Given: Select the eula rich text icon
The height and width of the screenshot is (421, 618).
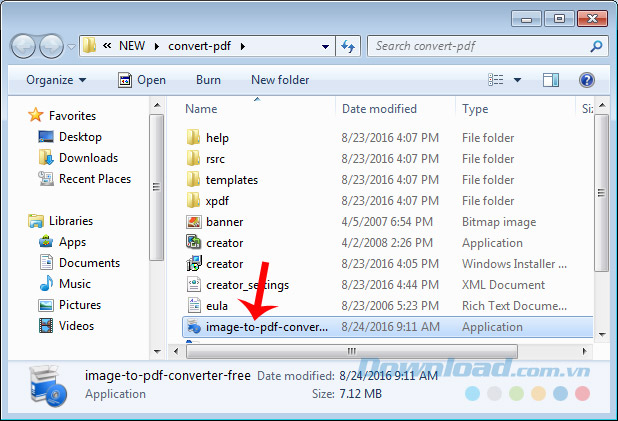Looking at the screenshot, I should coord(194,305).
